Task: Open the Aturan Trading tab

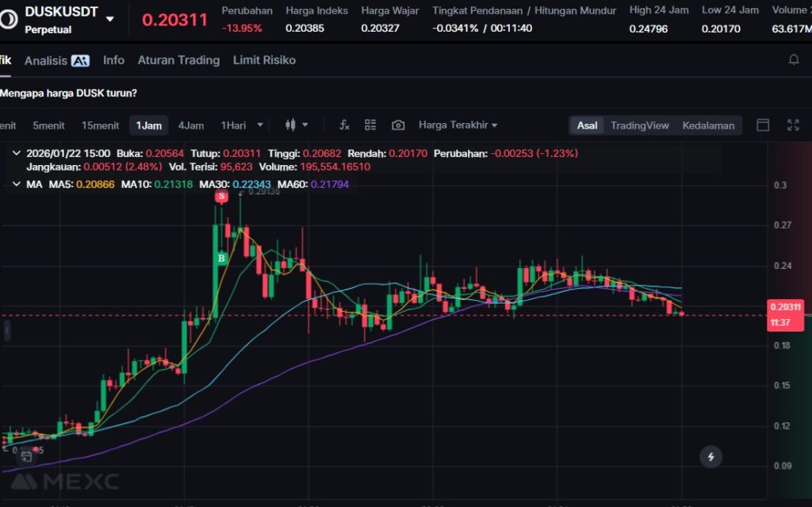Action: 178,60
